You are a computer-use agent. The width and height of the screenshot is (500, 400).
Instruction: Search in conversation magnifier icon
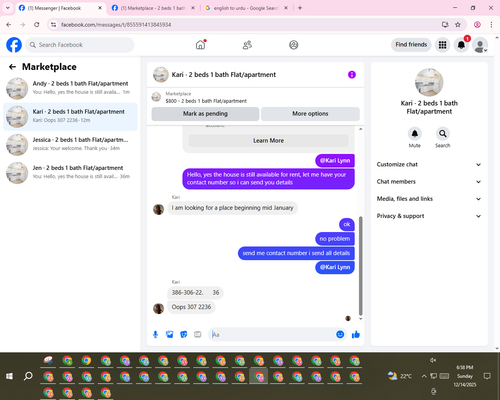pos(443,134)
